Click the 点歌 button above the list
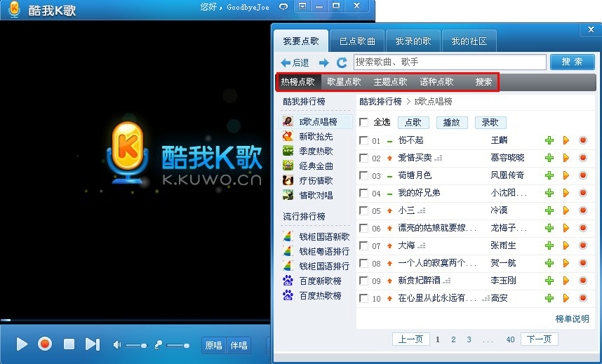The height and width of the screenshot is (364, 602). (413, 123)
